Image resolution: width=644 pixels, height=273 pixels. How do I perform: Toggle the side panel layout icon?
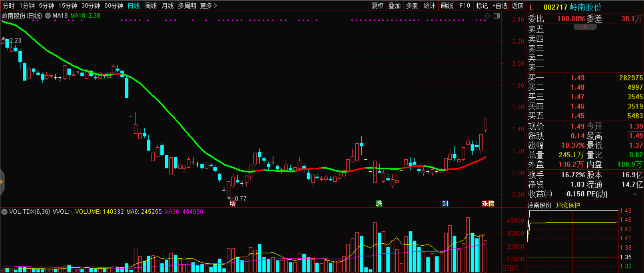(x=496, y=16)
